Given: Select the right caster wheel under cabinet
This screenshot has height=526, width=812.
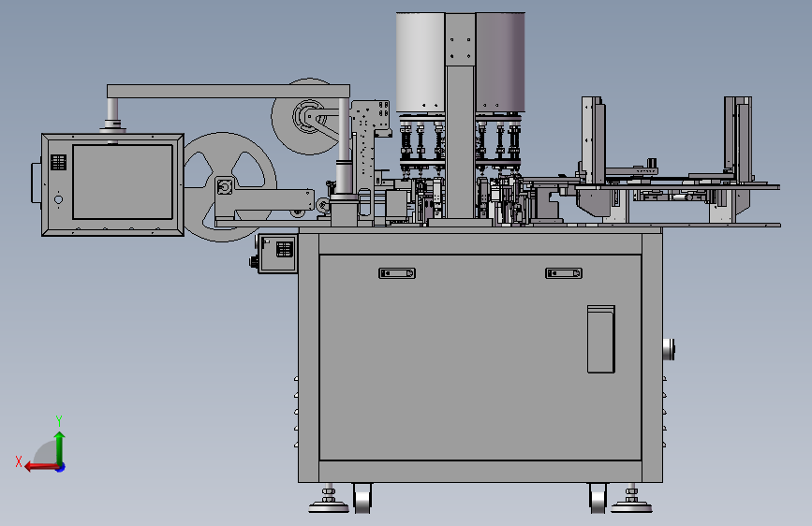Looking at the screenshot, I should point(598,498).
